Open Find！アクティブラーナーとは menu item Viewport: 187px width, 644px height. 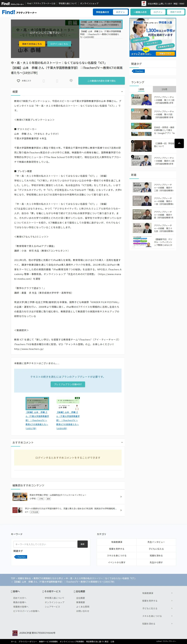tap(41, 3)
